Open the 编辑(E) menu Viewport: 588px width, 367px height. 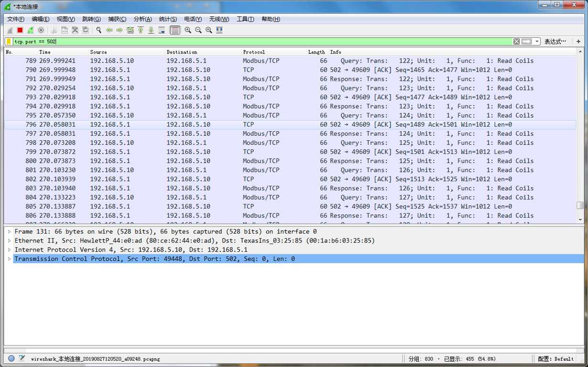[41, 19]
